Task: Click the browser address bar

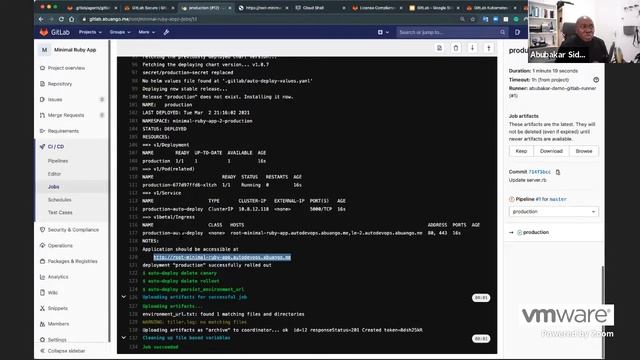Action: (x=269, y=19)
